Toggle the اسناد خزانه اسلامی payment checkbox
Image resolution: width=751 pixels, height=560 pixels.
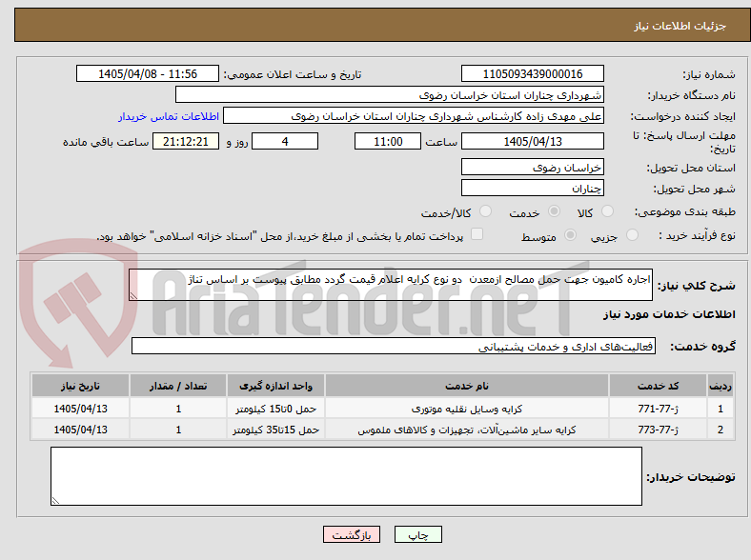pyautogui.click(x=477, y=234)
